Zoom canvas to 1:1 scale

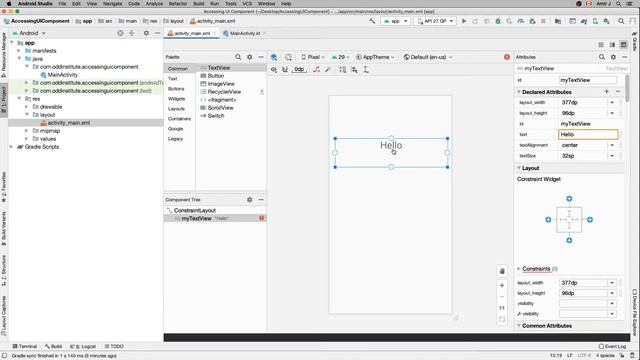point(502,308)
